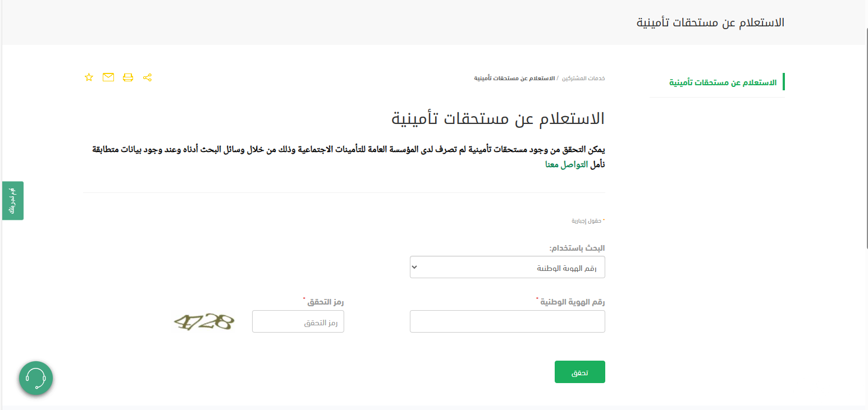
Task: Go to خدمات المشتركين breadcrumb
Action: tap(588, 78)
